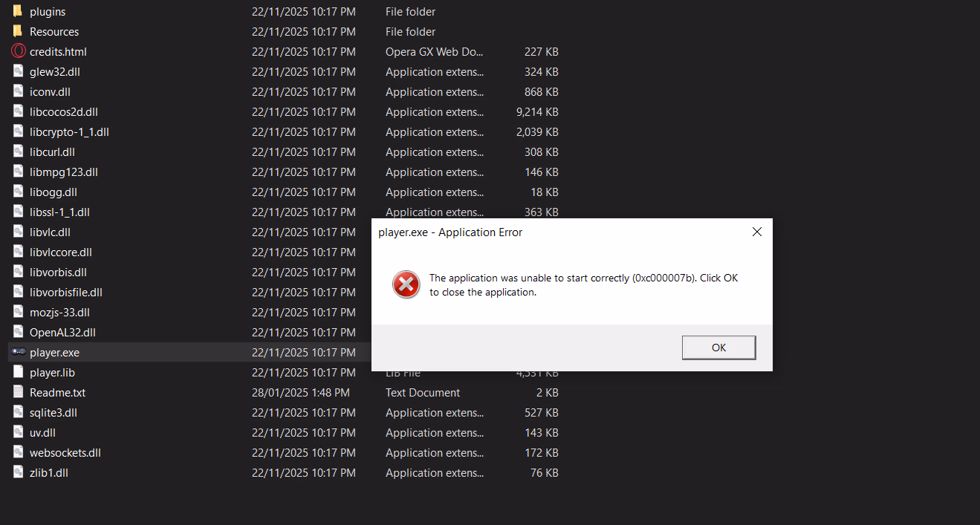
Task: Click the mozjs-33.dll file name
Action: pyautogui.click(x=59, y=312)
